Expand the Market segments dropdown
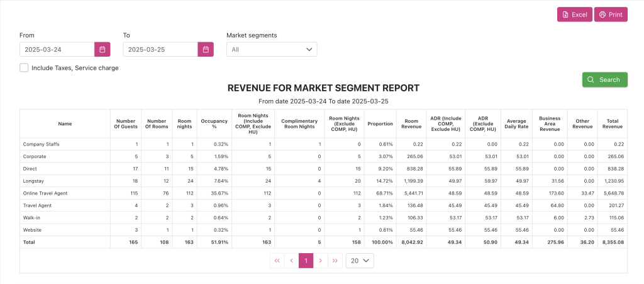This screenshot has width=644, height=284. pos(272,49)
